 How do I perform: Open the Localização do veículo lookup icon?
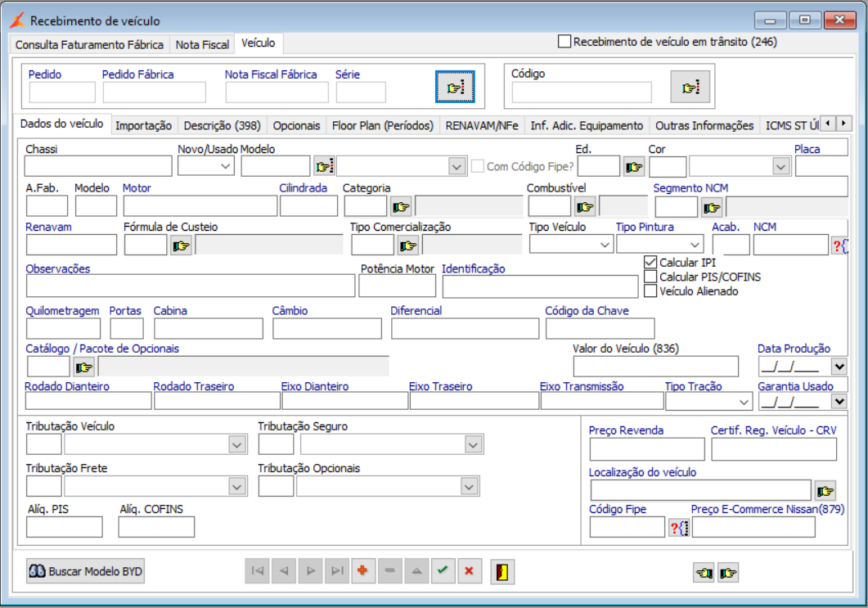(825, 490)
